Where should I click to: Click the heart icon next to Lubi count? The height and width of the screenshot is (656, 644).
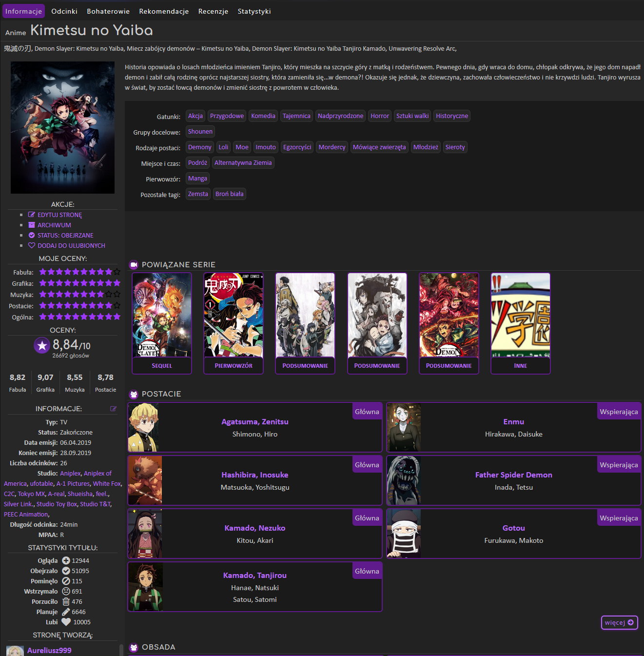tap(66, 622)
